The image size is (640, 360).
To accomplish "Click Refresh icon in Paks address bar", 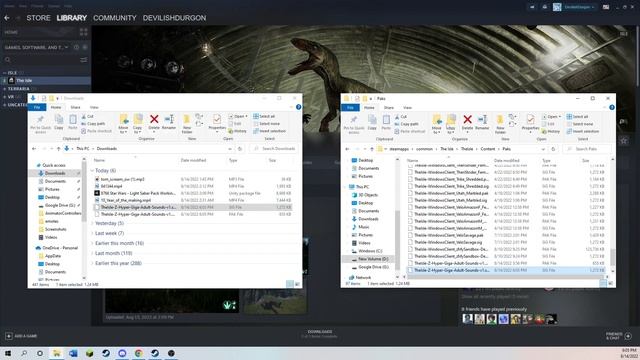I will pos(553,149).
